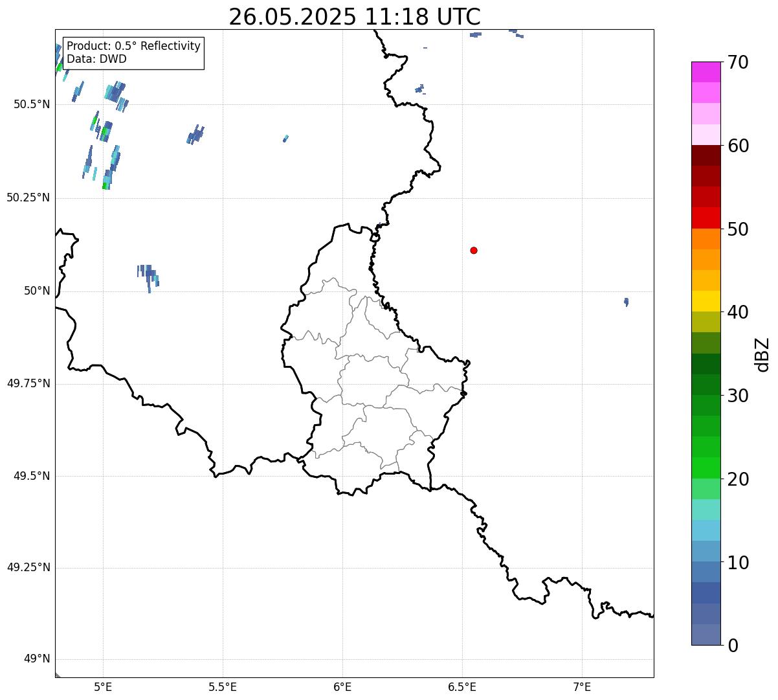The image size is (778, 700).
Task: Click the orange swatch below 50 dBZ
Action: 706,239
